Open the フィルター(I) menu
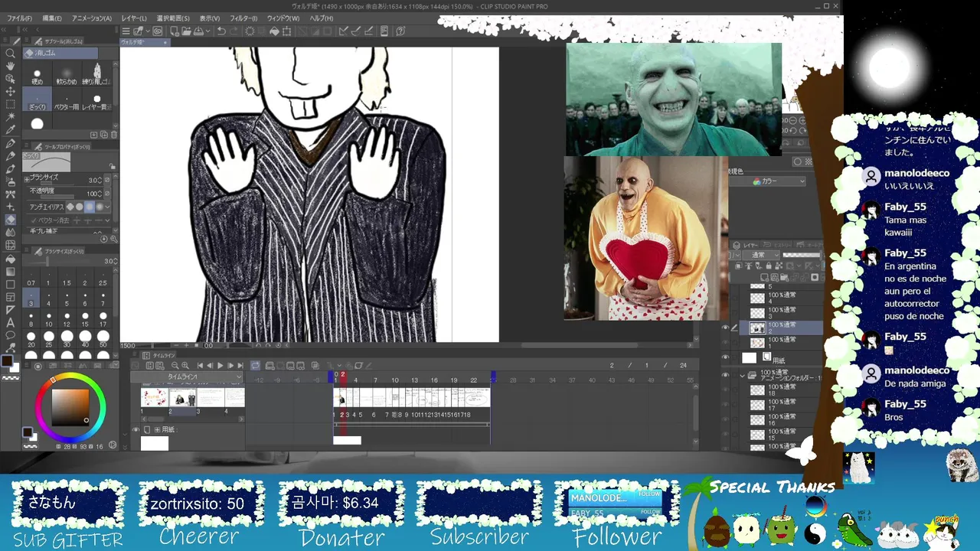The height and width of the screenshot is (551, 980). tap(243, 18)
